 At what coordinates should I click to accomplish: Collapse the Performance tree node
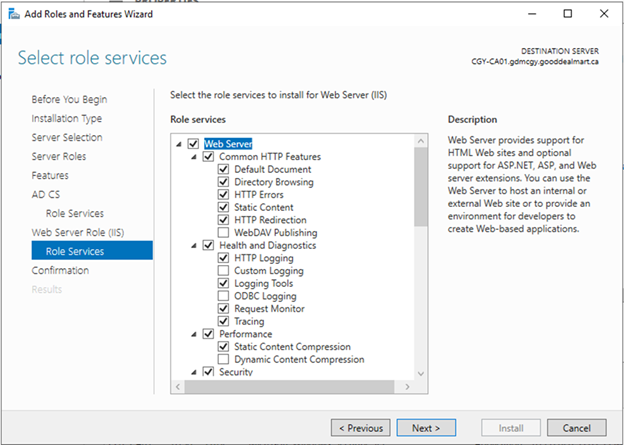(194, 334)
